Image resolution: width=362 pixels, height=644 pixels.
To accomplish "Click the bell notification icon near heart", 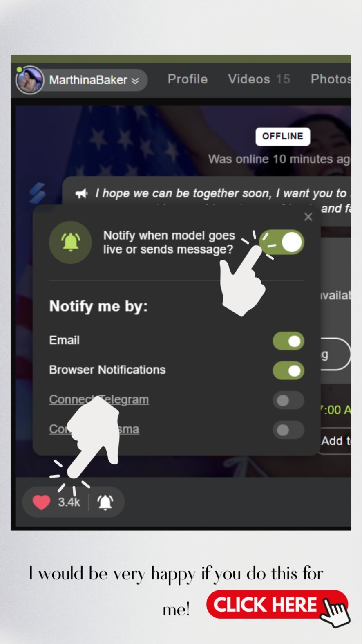I will click(105, 502).
